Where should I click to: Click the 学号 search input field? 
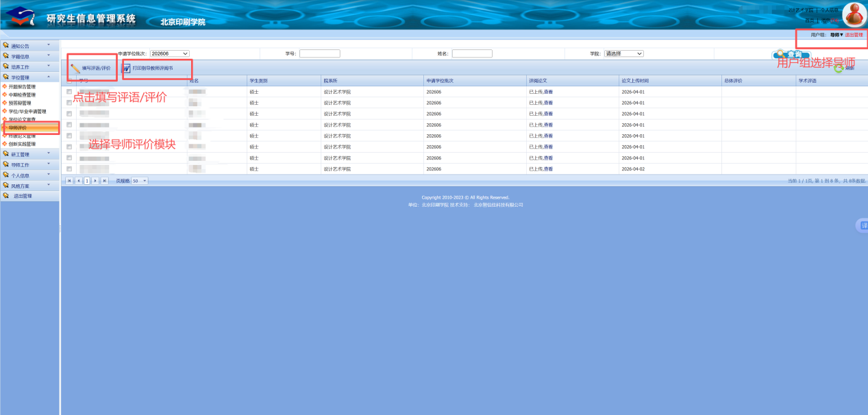pyautogui.click(x=319, y=53)
